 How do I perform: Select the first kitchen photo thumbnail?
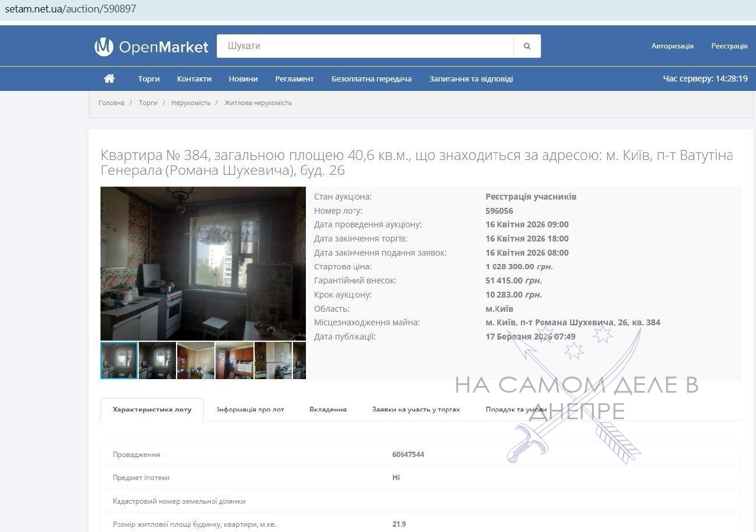pyautogui.click(x=119, y=360)
